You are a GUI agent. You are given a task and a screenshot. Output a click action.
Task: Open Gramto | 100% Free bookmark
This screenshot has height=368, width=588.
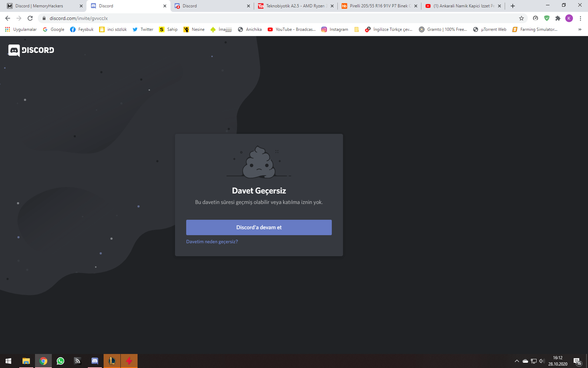coord(443,29)
